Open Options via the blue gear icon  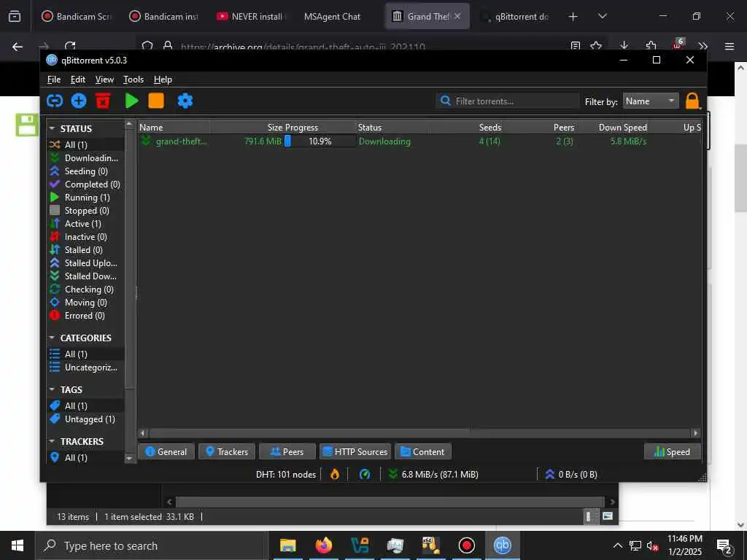coord(185,101)
